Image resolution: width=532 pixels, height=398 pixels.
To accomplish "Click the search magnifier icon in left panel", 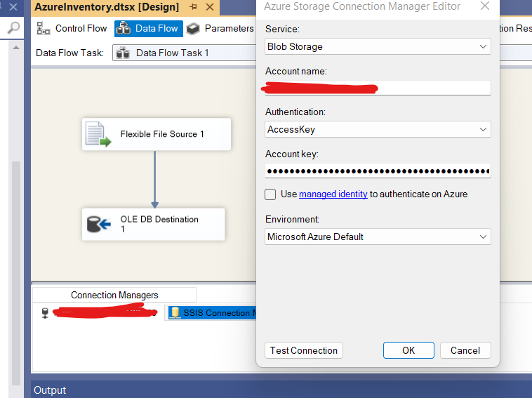I will [x=13, y=28].
